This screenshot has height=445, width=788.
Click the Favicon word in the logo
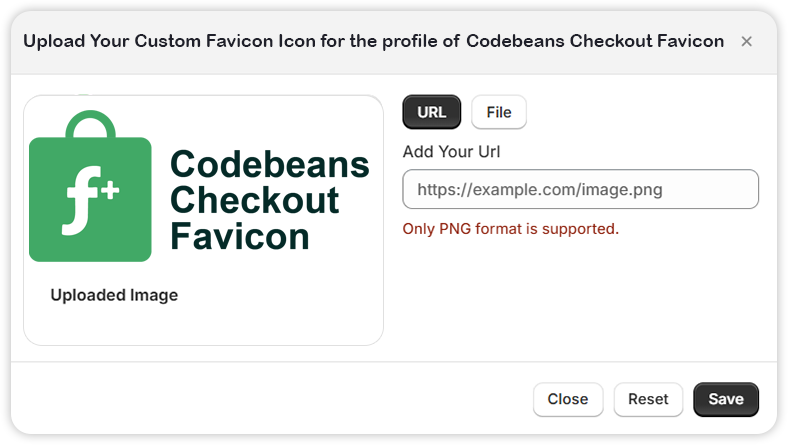(239, 236)
